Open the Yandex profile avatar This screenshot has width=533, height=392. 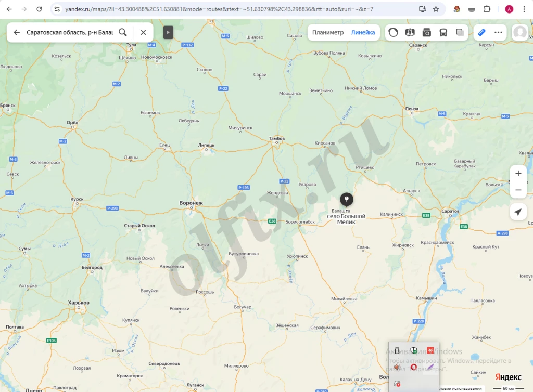point(520,32)
